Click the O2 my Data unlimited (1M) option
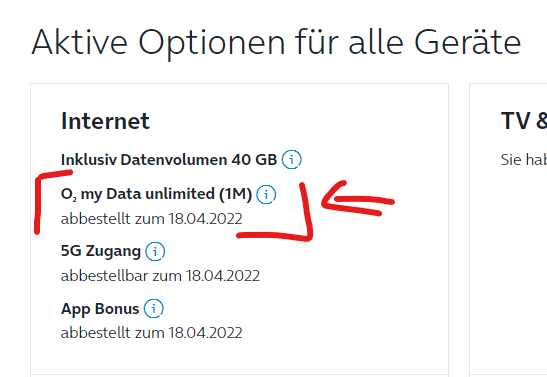Viewport: 547px width, 377px height. tap(156, 194)
